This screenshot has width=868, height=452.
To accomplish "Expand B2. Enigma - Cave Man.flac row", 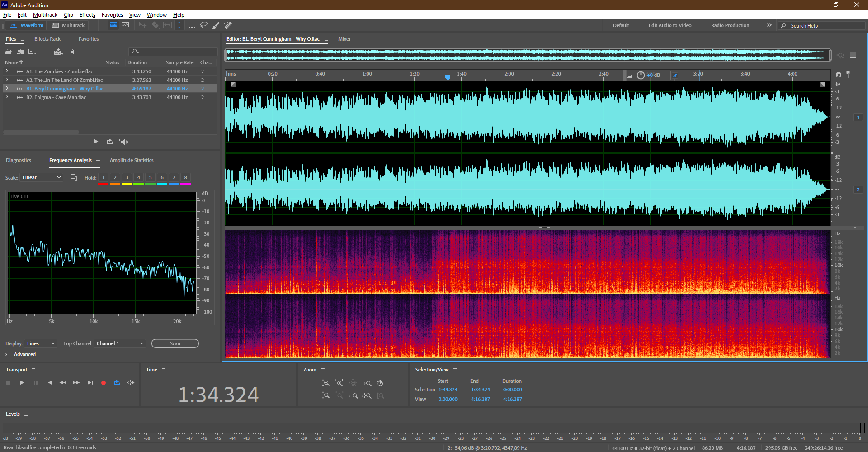I will [7, 97].
